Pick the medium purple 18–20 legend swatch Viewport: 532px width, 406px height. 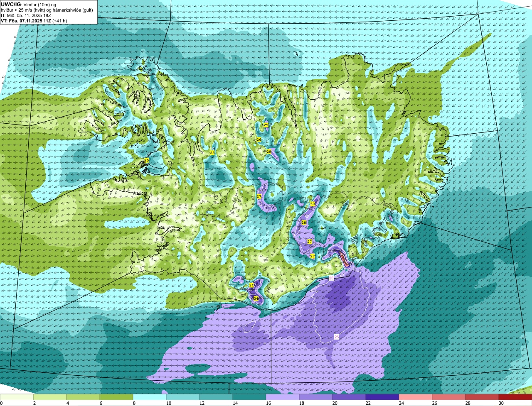tap(316, 397)
